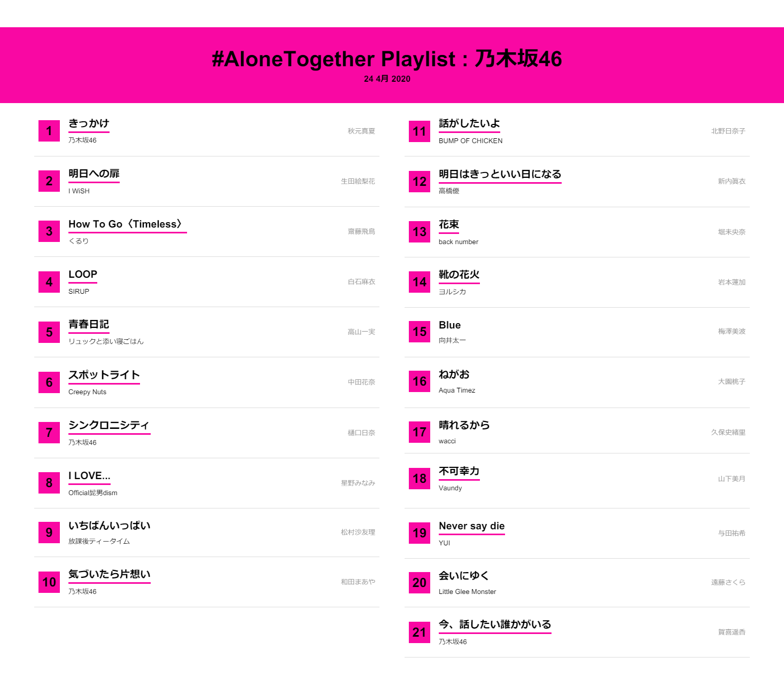
Task: Select the number 18 rank badge
Action: pyautogui.click(x=420, y=479)
